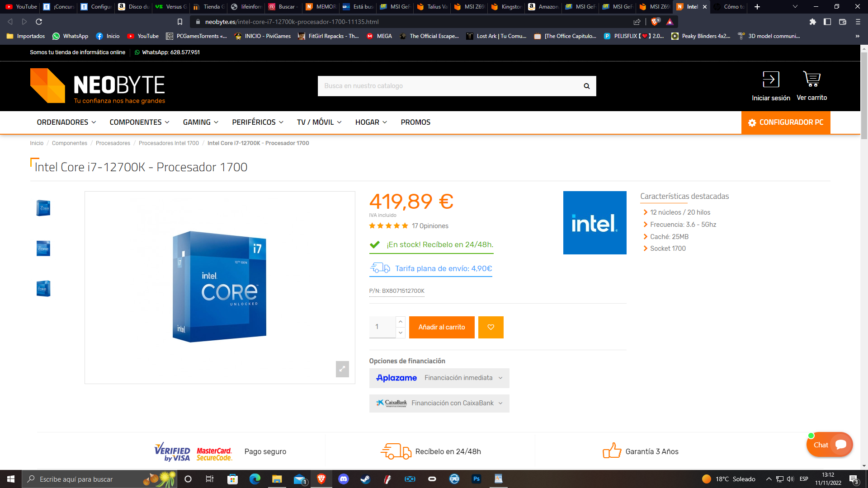Click Añadir al carrito button

click(x=441, y=327)
